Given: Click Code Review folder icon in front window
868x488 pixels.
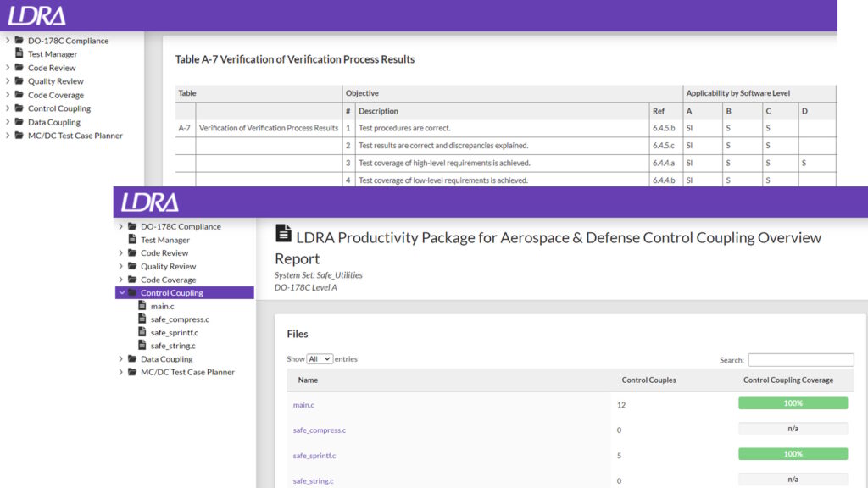Looking at the screenshot, I should pos(132,252).
